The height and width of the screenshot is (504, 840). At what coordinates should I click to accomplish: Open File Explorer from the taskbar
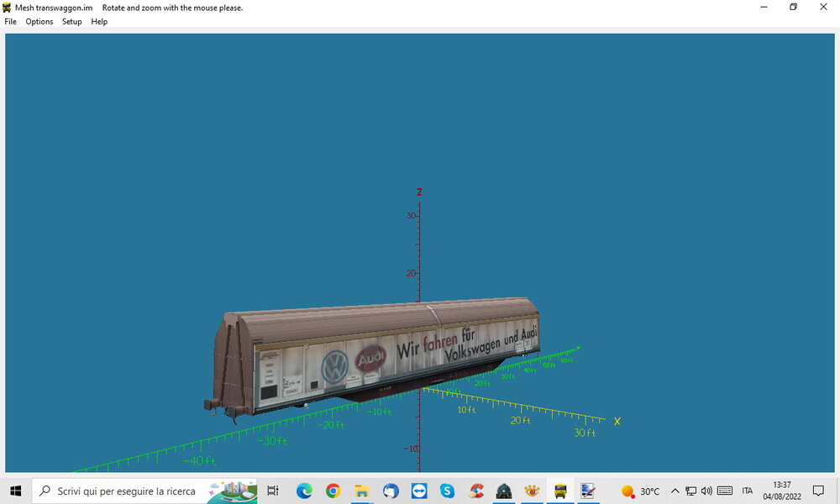[361, 491]
